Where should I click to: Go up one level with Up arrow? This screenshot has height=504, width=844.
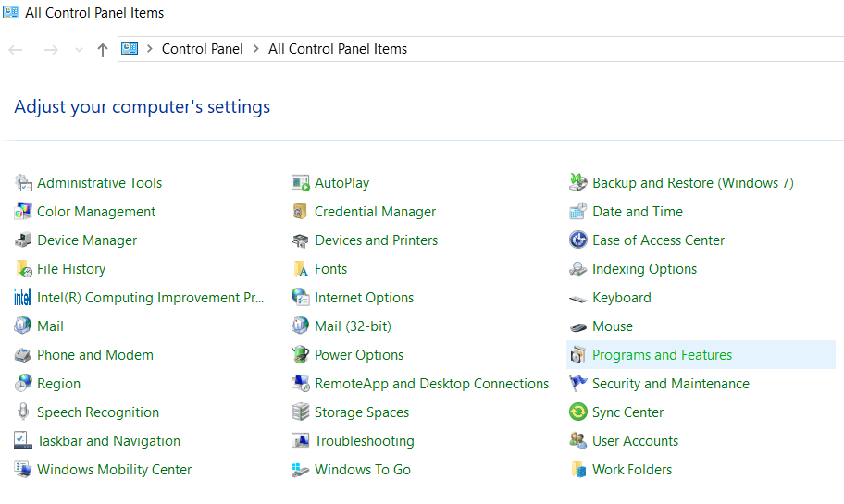[x=102, y=49]
